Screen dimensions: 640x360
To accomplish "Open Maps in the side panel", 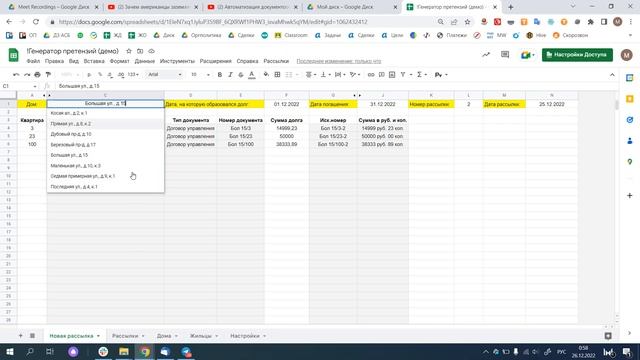I will [629, 162].
